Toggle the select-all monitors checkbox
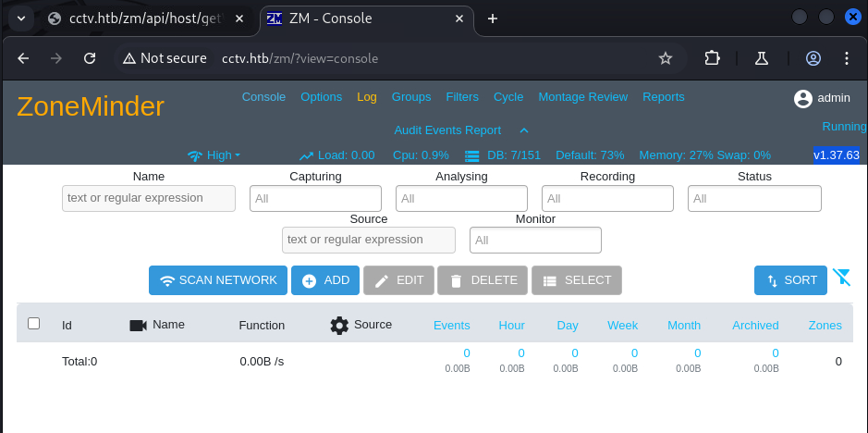 click(34, 323)
